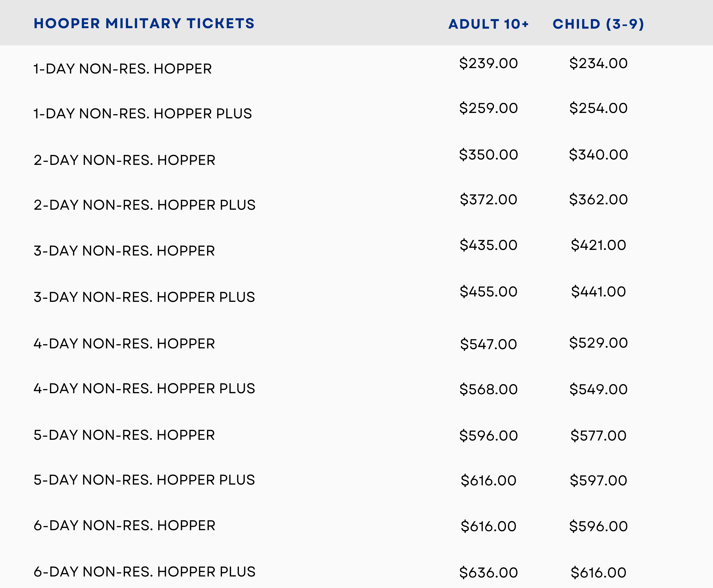Click the $636.00 adult price
This screenshot has width=713, height=588.
[488, 572]
